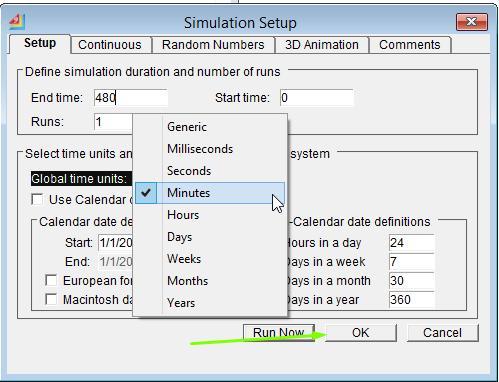Toggle the Macintosh date checkbox
Image resolution: width=499 pixels, height=382 pixels.
click(51, 299)
